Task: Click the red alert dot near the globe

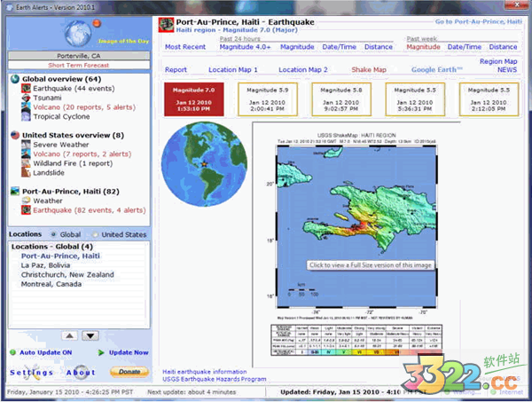Action: tap(97, 23)
